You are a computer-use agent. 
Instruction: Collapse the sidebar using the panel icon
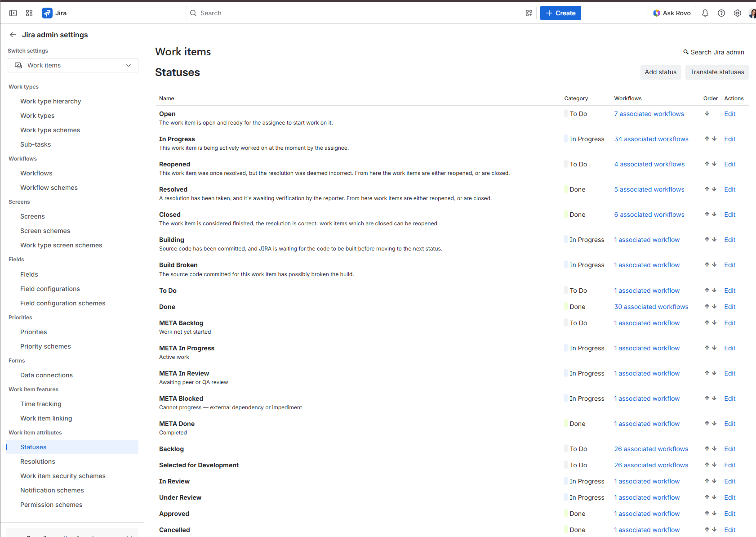tap(13, 13)
